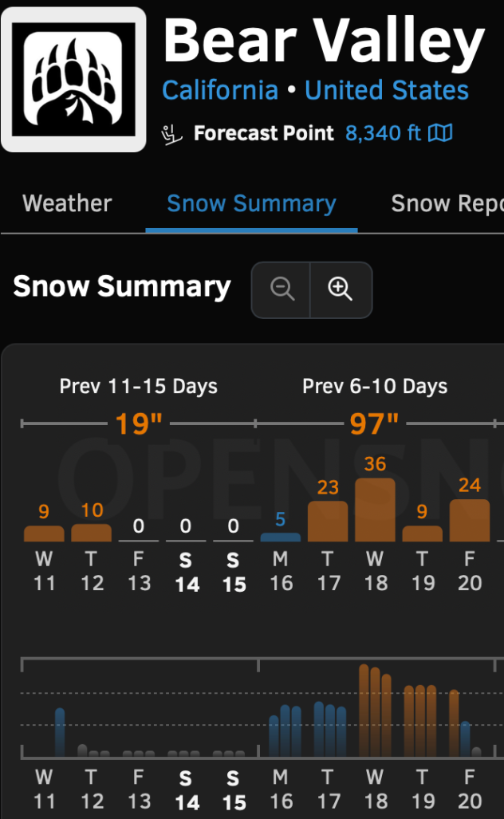Select the 24 inch bar for Friday 20
This screenshot has width=504, height=819.
click(x=470, y=520)
